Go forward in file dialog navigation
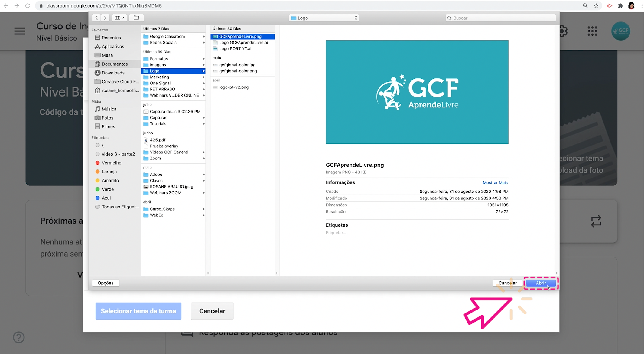 tap(105, 18)
